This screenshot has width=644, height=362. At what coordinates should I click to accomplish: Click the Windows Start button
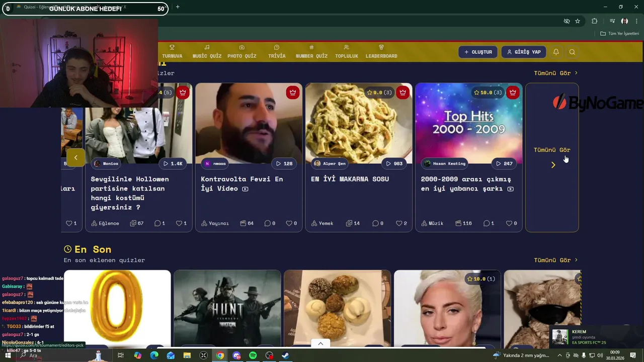(8, 355)
